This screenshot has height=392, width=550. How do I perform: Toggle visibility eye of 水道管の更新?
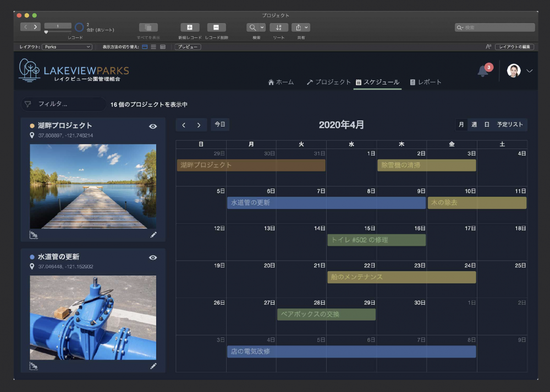coord(153,257)
